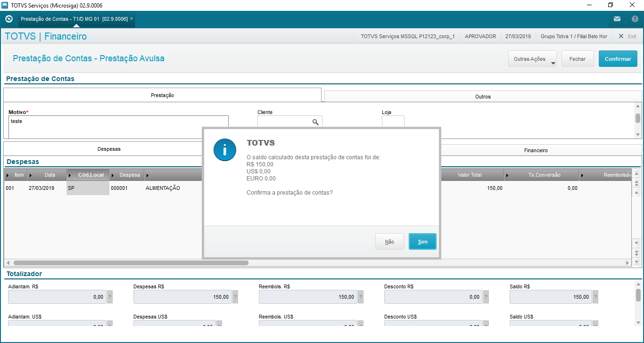644x343 pixels.
Task: Click the TOTVS Serviços MSSQL P12123_corp_1 label
Action: 407,36
